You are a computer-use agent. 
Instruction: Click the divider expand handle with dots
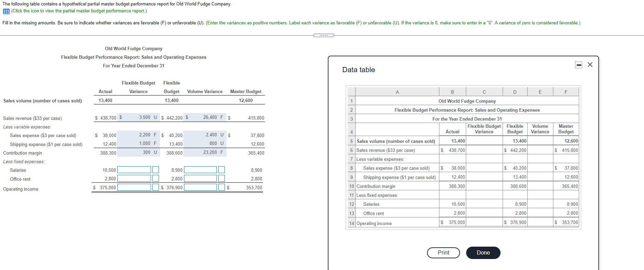[323, 35]
